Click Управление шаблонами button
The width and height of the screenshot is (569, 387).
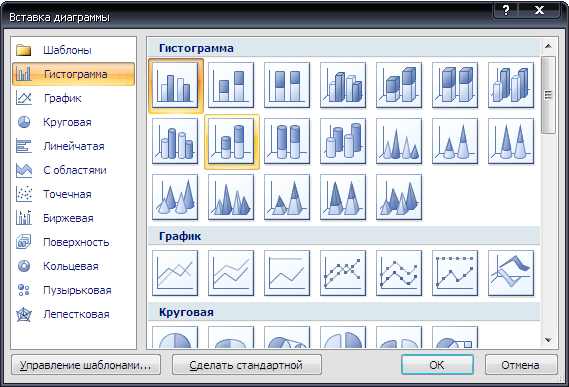(x=86, y=365)
